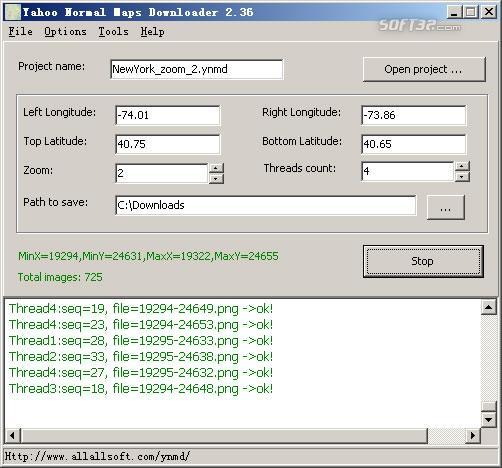Open the Help menu
This screenshot has height=468, width=502.
[x=152, y=32]
